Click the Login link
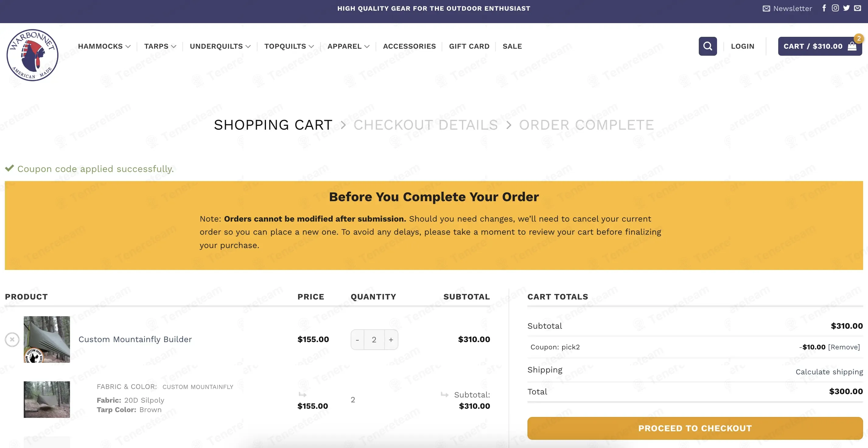This screenshot has height=448, width=868. coord(742,46)
